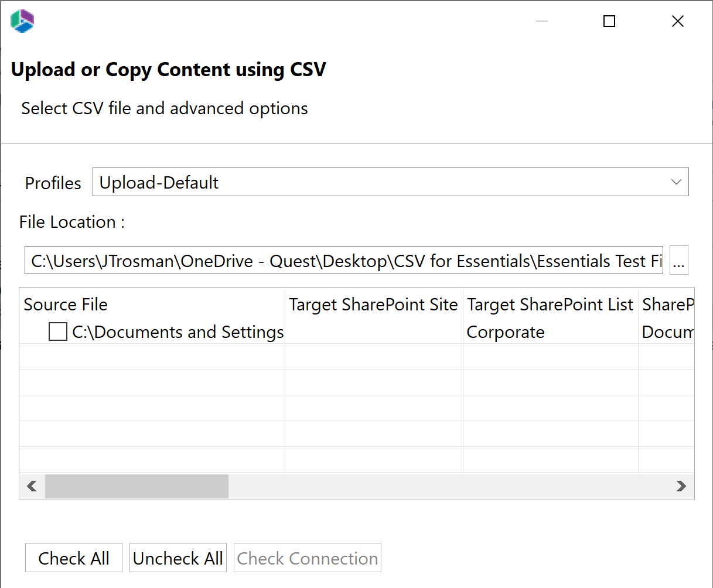Open the file browse ellipsis button
This screenshot has width=713, height=588.
pyautogui.click(x=678, y=261)
